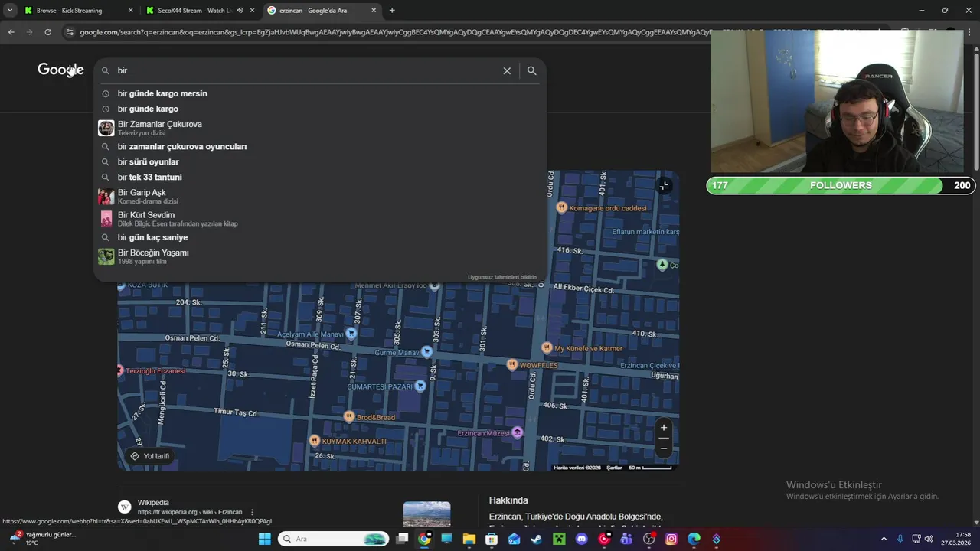This screenshot has width=980, height=551.
Task: Open Microsoft Store from the taskbar
Action: [492, 539]
